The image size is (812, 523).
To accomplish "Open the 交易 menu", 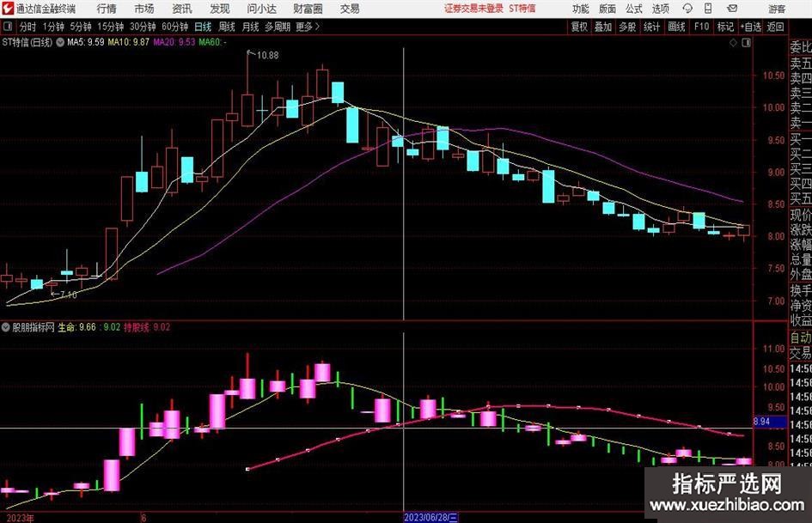I will pos(350,9).
